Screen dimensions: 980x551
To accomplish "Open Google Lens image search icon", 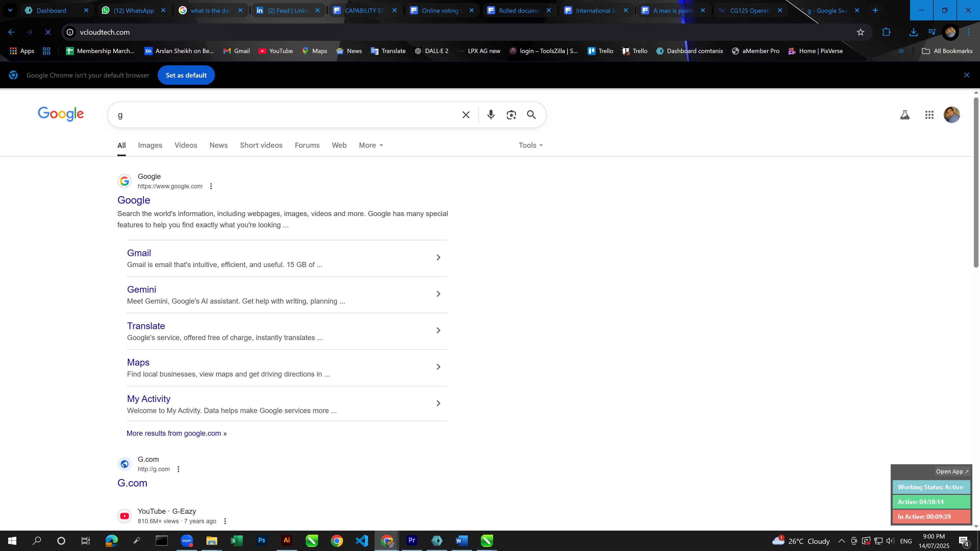I will (511, 115).
